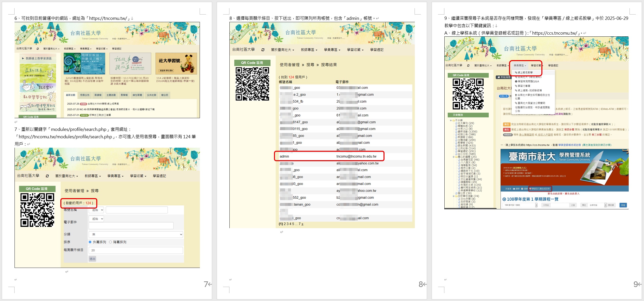Click the QR code image on page 9
Screen dimensions: 644x301
(x=468, y=94)
